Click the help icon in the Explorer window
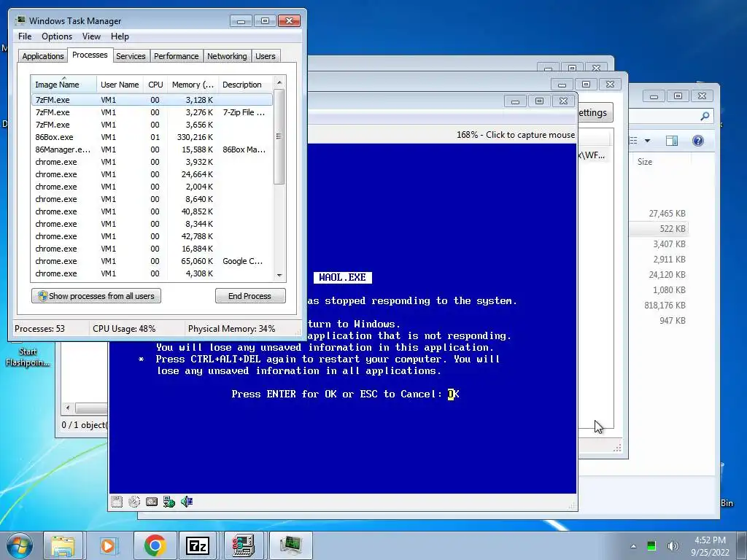The height and width of the screenshot is (560, 747). point(698,141)
